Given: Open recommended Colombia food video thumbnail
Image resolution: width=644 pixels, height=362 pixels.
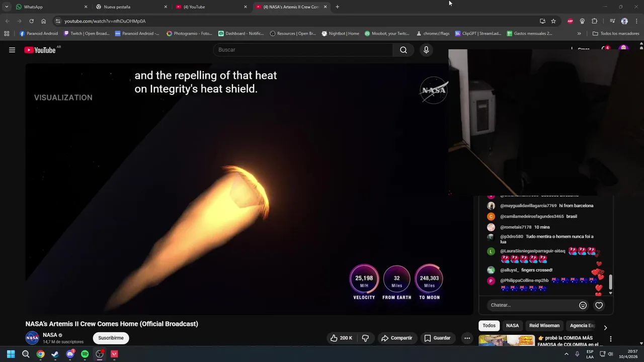Looking at the screenshot, I should (x=506, y=340).
